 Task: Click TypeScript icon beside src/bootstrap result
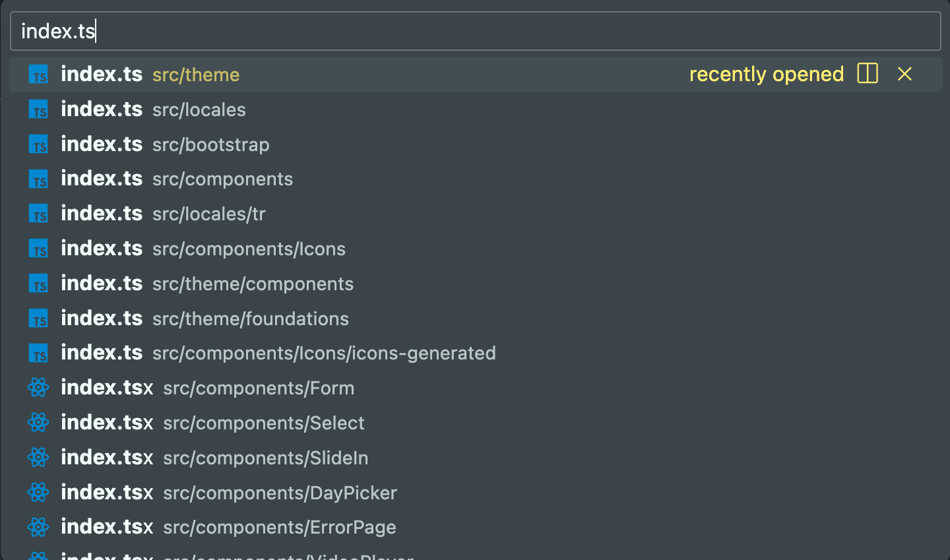38,144
